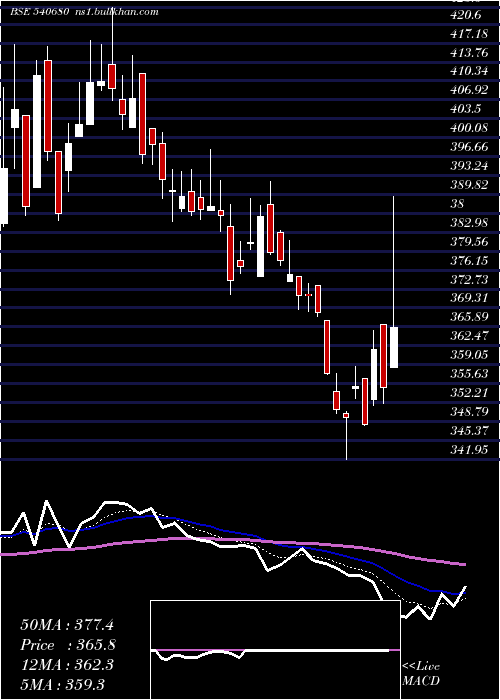Click the 420.6 price axis label
Viewport: 500px width, 700px height.
point(466,16)
